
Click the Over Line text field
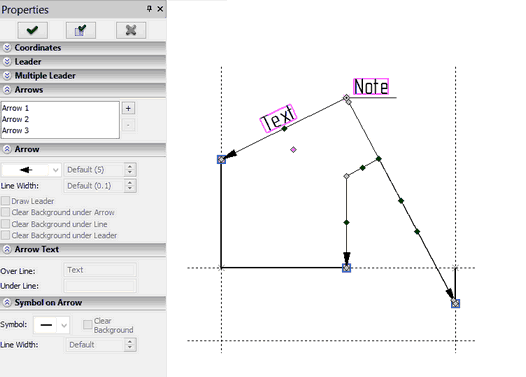click(x=100, y=270)
